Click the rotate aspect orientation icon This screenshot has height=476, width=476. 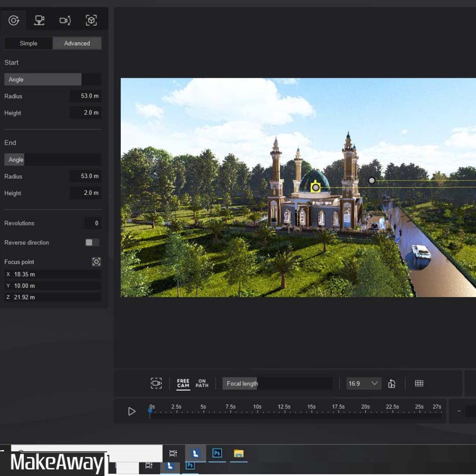392,383
